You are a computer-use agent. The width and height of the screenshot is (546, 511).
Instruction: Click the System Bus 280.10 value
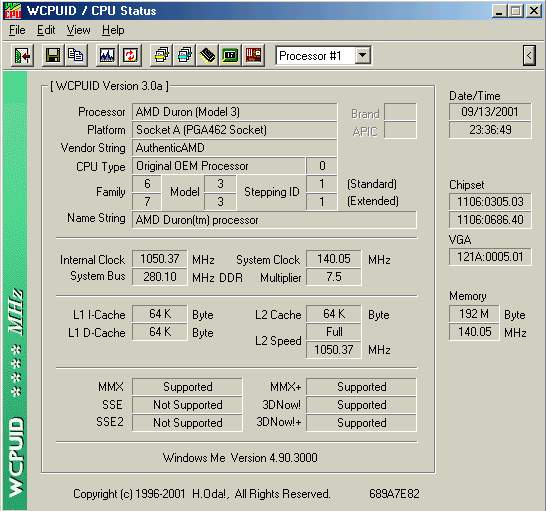click(160, 277)
